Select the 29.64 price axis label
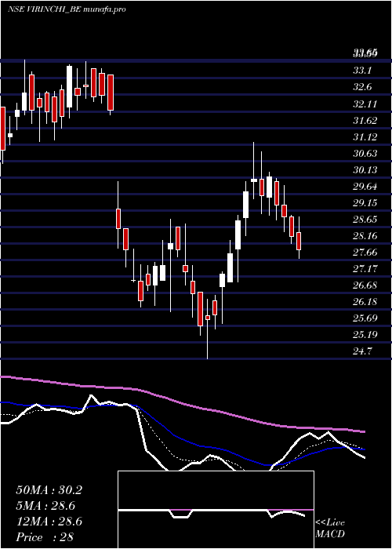 pos(365,187)
